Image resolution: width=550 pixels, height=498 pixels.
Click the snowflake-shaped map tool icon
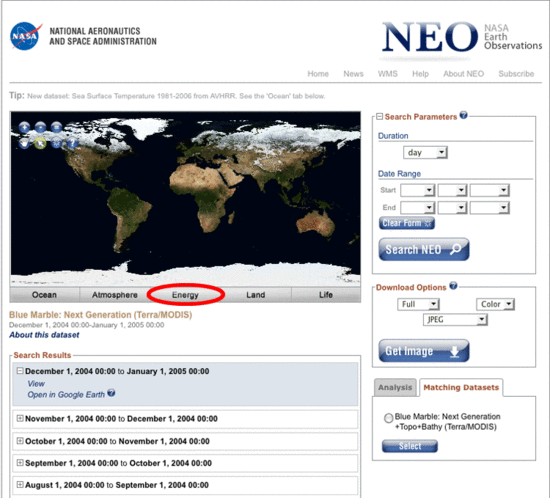point(56,143)
